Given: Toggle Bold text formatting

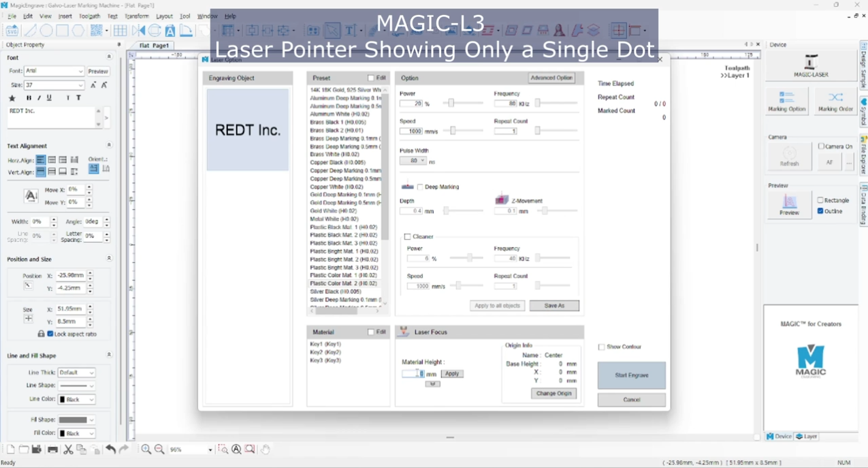Looking at the screenshot, I should point(29,98).
